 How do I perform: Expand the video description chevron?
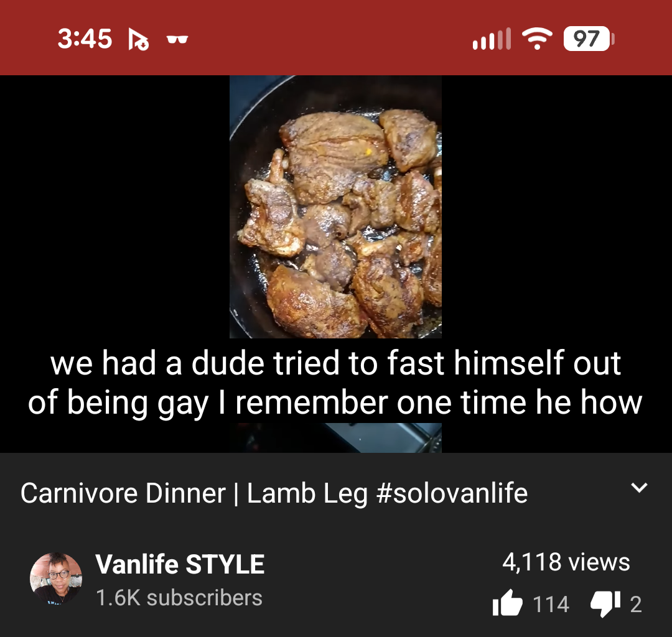tap(639, 488)
